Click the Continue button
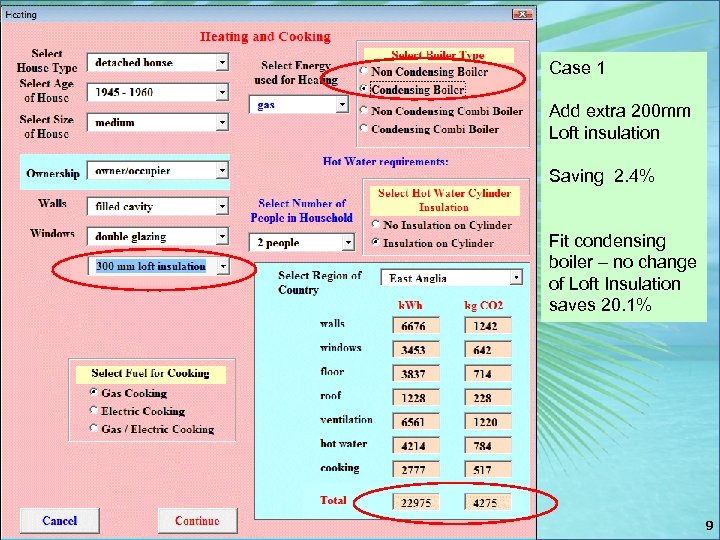The height and width of the screenshot is (540, 720). click(197, 521)
